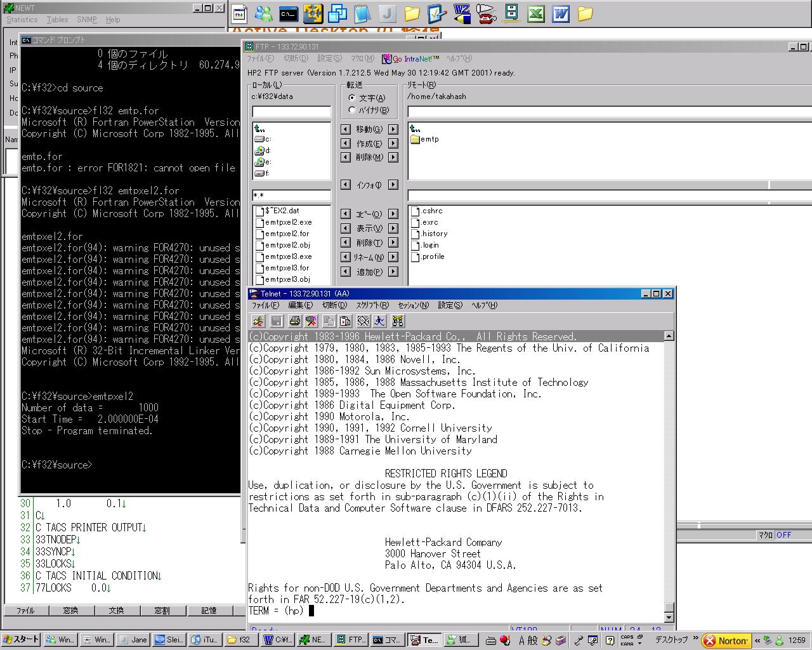Open FTP 設定(S) menu

coord(330,58)
